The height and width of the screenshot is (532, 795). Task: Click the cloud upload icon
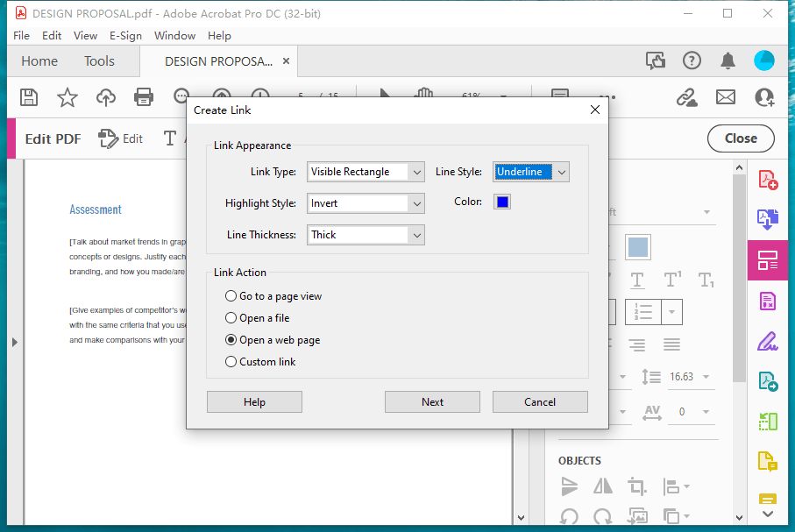105,97
